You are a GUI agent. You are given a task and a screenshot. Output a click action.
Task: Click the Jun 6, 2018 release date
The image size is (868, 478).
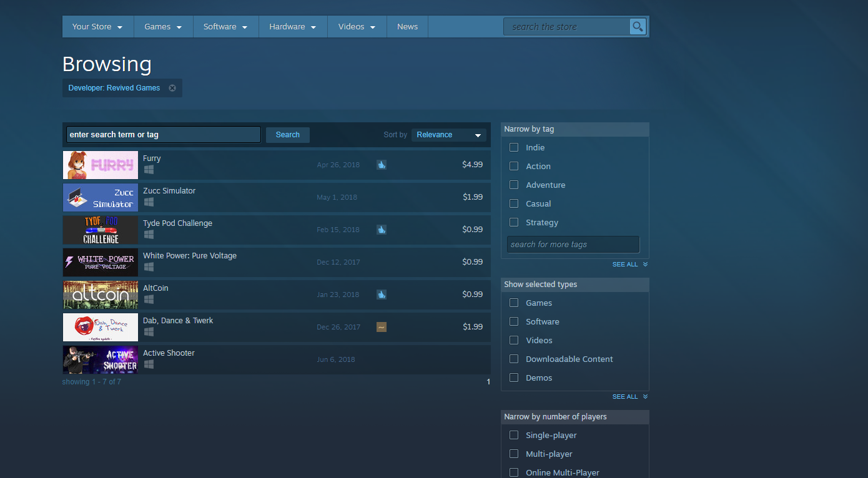(x=336, y=359)
